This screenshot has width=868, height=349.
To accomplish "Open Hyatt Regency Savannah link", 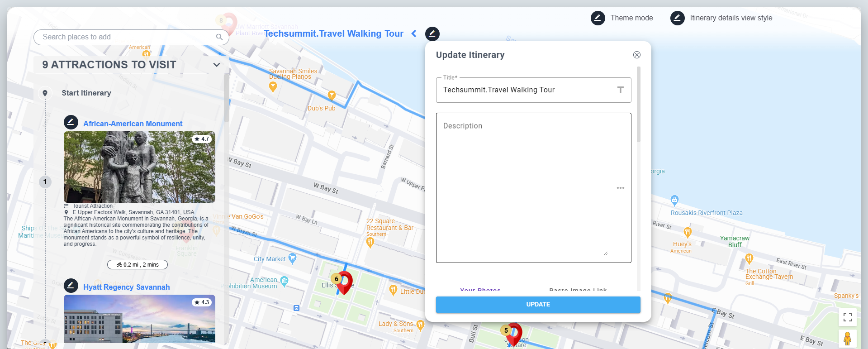I will 126,287.
